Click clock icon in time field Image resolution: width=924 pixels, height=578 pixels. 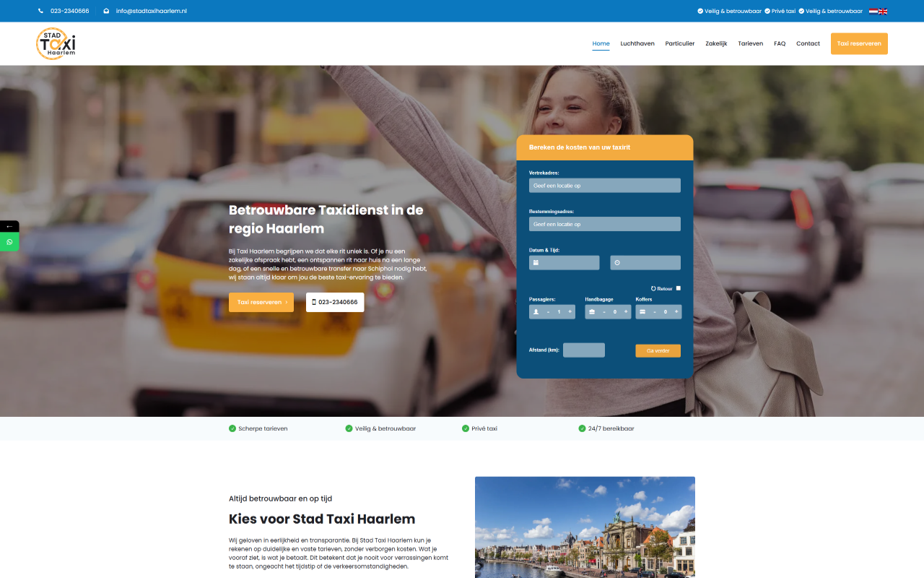click(617, 263)
